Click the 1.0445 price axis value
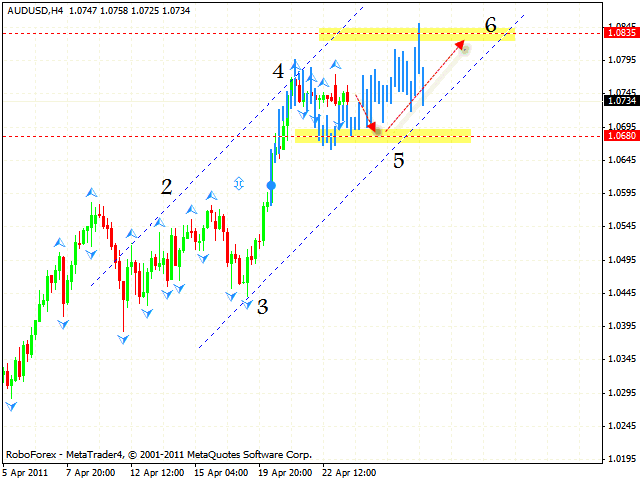640x480 pixels. (x=622, y=293)
